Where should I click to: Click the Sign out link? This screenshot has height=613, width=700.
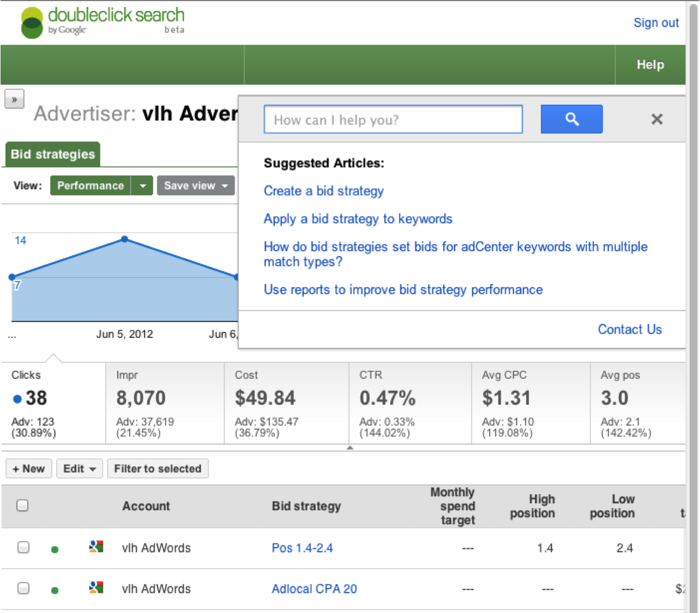click(x=656, y=23)
